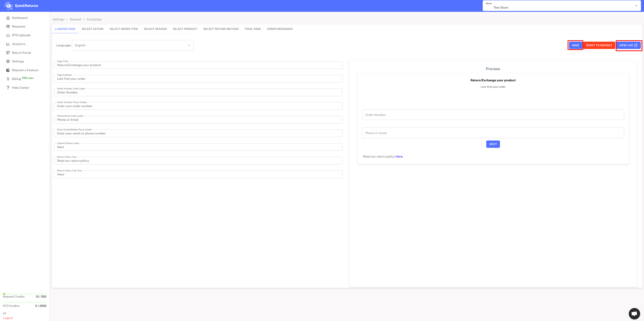Open Return Portal in the sidebar
The height and width of the screenshot is (321, 644).
pos(21,53)
